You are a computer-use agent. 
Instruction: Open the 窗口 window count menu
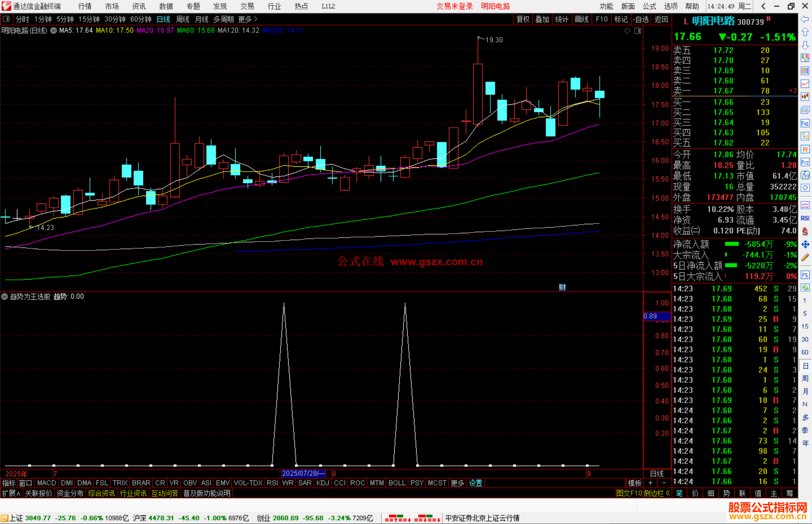pyautogui.click(x=26, y=483)
